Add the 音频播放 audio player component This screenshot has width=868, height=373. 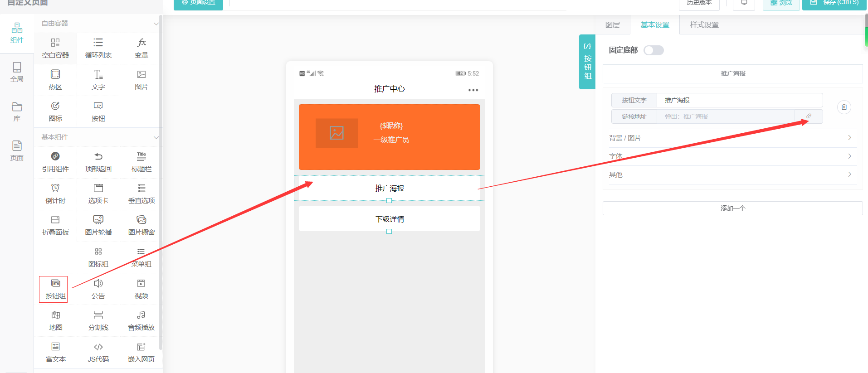(141, 320)
